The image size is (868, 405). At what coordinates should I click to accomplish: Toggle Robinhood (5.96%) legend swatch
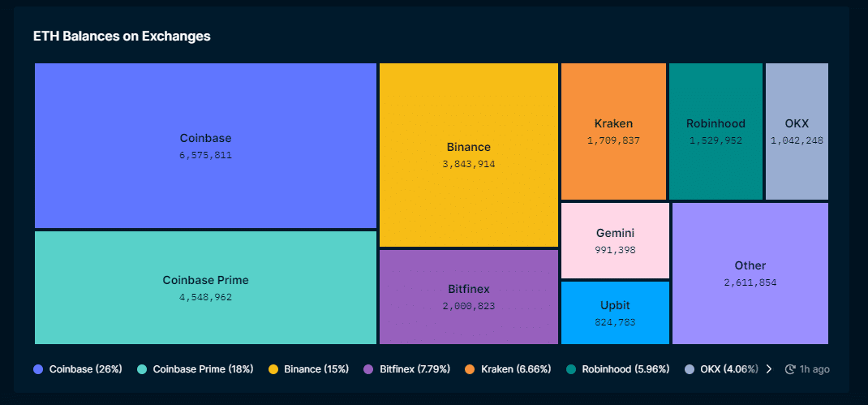571,369
